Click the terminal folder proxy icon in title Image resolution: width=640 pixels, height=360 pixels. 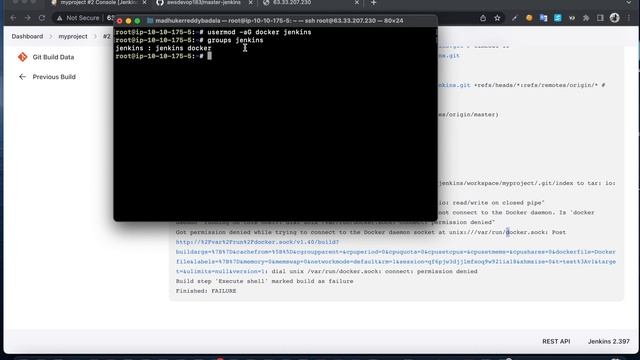150,20
